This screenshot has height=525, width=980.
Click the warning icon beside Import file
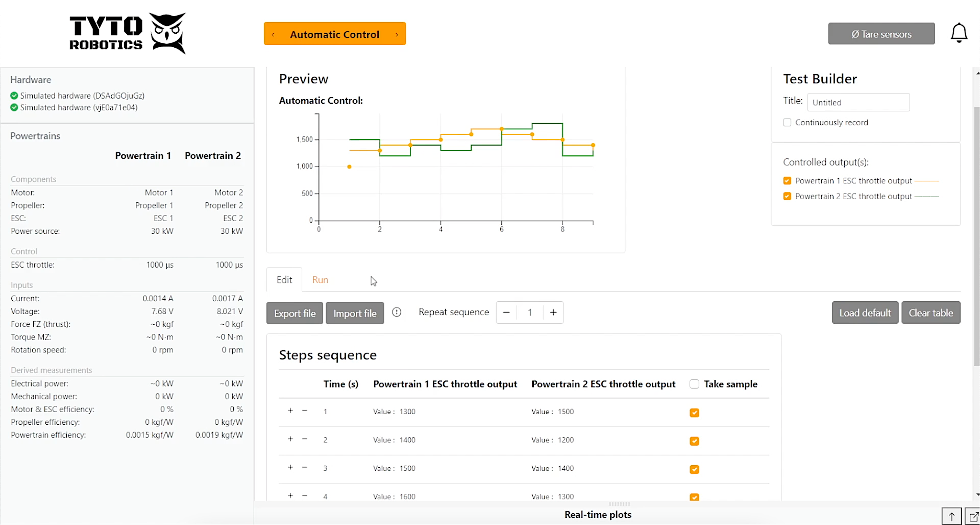pyautogui.click(x=397, y=312)
